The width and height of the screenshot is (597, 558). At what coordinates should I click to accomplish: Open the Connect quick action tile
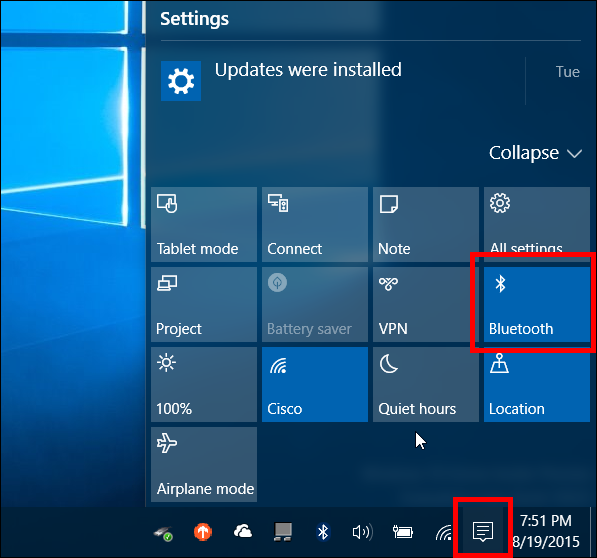pyautogui.click(x=315, y=224)
